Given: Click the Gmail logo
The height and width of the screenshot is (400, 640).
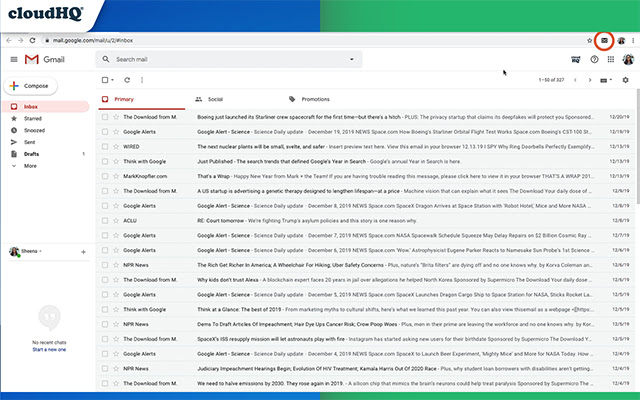Looking at the screenshot, I should [45, 60].
